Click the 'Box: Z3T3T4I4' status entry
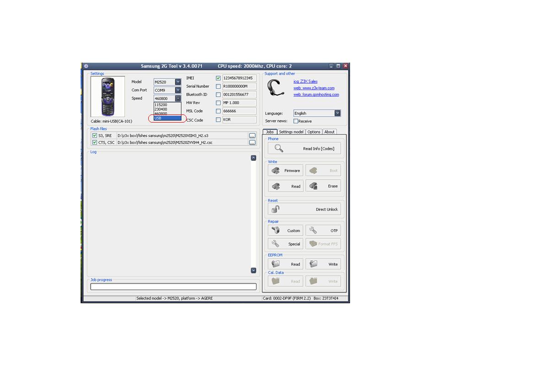Viewport: 555px width, 392px height. (x=326, y=298)
